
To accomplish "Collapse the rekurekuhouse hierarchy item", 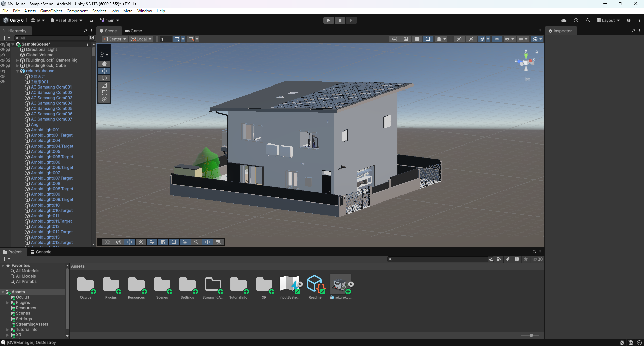I will 17,71.
